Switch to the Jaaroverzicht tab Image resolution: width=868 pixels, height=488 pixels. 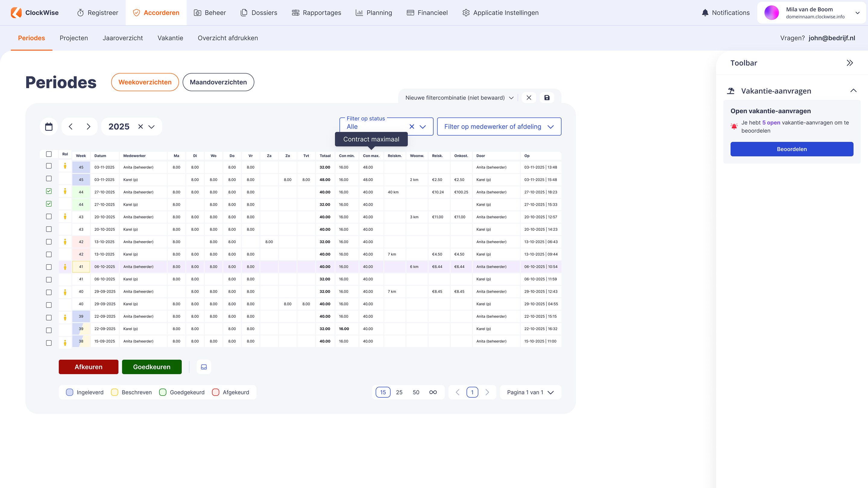click(123, 38)
